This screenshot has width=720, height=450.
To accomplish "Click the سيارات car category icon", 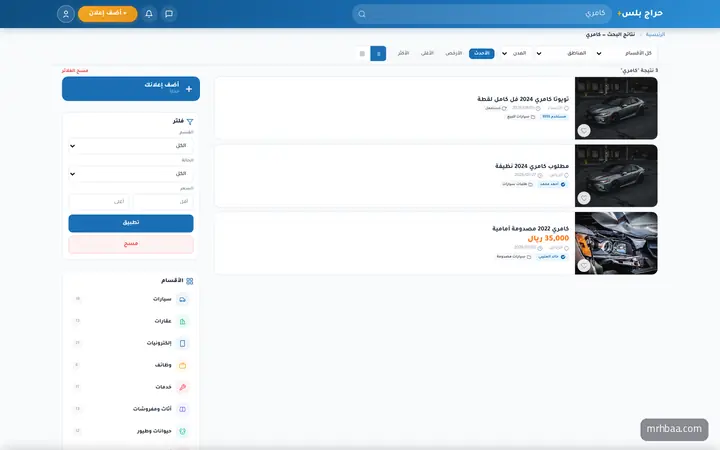I will pos(182,299).
